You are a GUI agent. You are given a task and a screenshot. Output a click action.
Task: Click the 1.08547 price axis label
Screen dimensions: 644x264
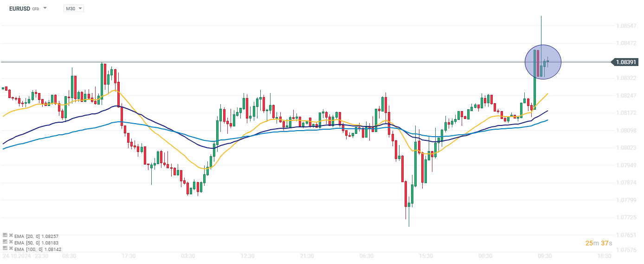[x=626, y=26]
